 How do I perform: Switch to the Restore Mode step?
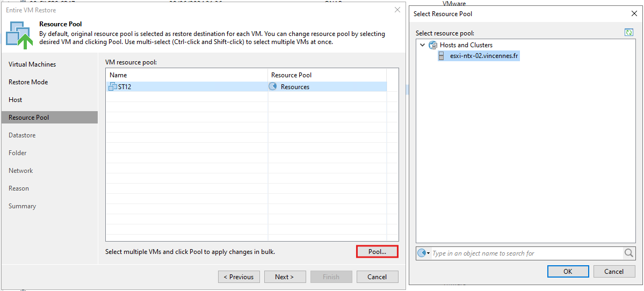tap(28, 82)
